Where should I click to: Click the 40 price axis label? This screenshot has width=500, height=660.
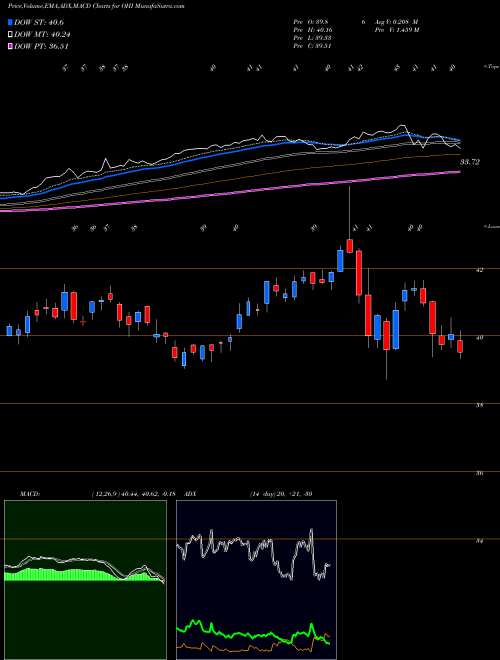pyautogui.click(x=481, y=338)
